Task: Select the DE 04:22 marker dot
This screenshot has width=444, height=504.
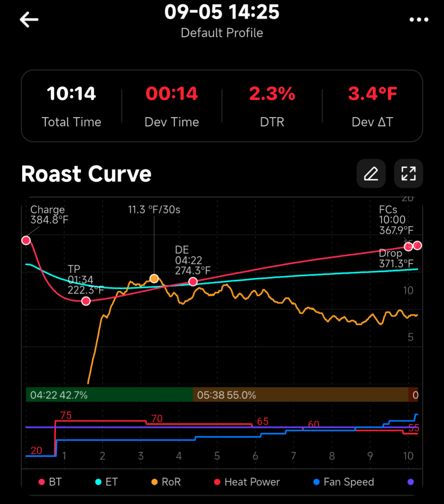Action: click(x=193, y=282)
